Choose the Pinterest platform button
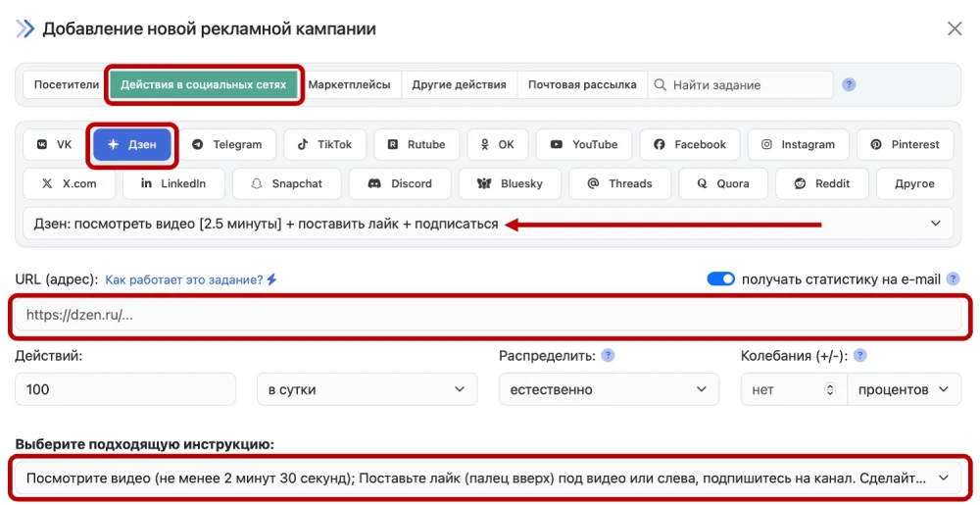Image resolution: width=980 pixels, height=505 pixels. 905,144
